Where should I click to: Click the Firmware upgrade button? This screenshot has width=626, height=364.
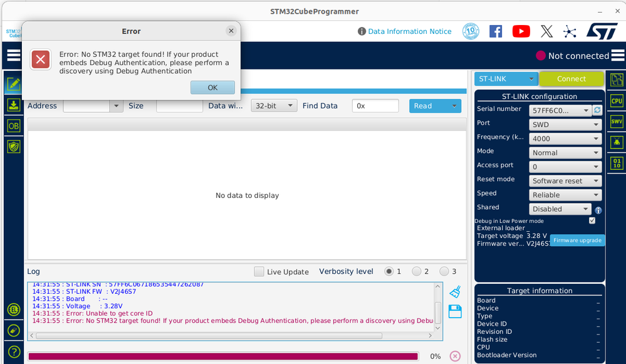(x=577, y=241)
